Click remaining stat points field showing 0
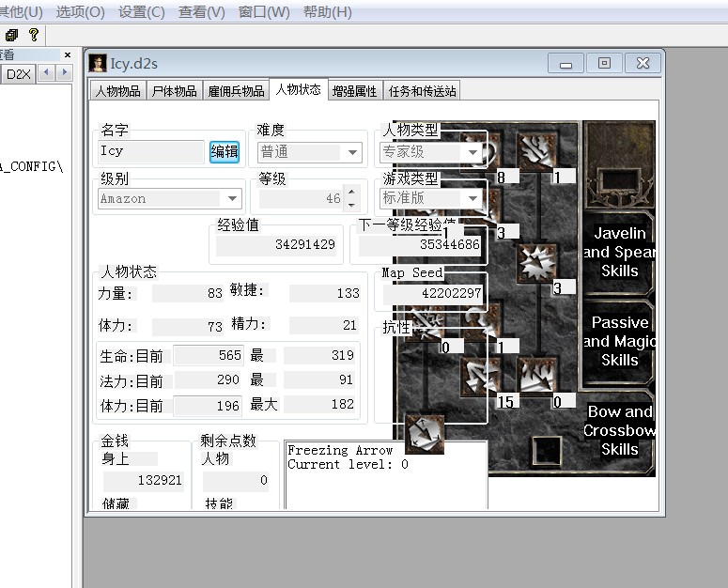 click(x=236, y=480)
